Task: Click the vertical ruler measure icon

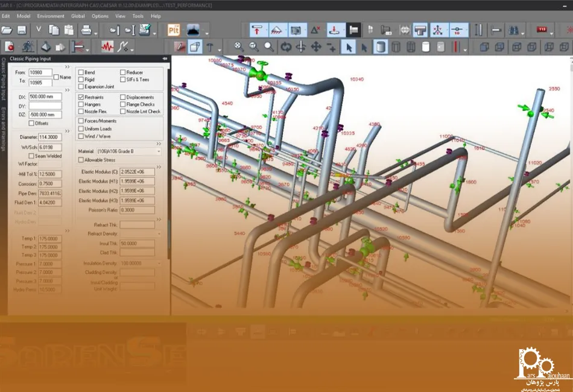Action: [478, 30]
